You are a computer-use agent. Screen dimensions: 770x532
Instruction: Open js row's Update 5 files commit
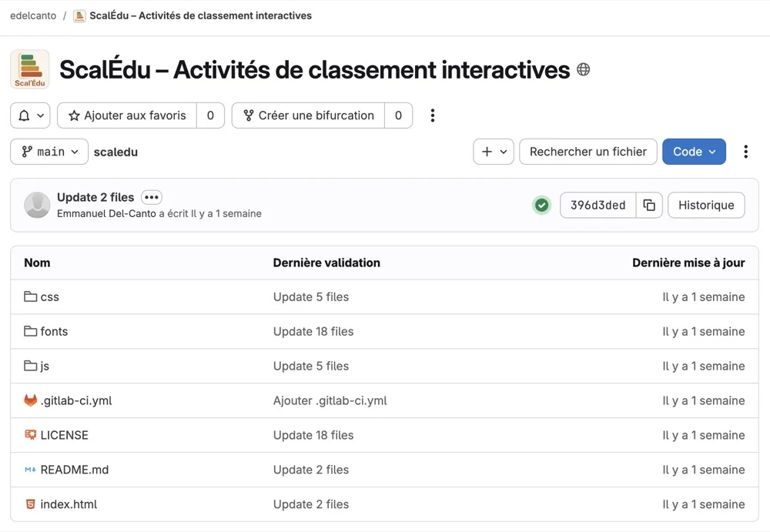(x=311, y=366)
